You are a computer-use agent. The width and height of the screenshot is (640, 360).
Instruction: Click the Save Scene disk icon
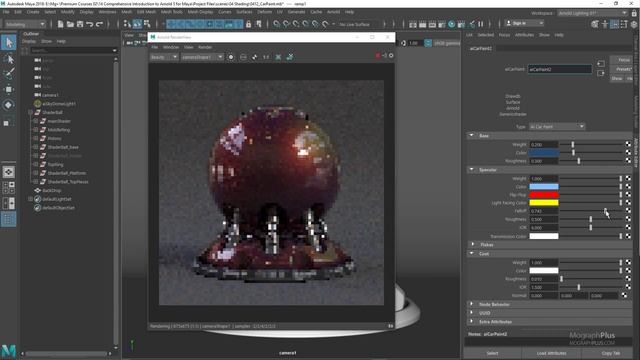(80, 24)
